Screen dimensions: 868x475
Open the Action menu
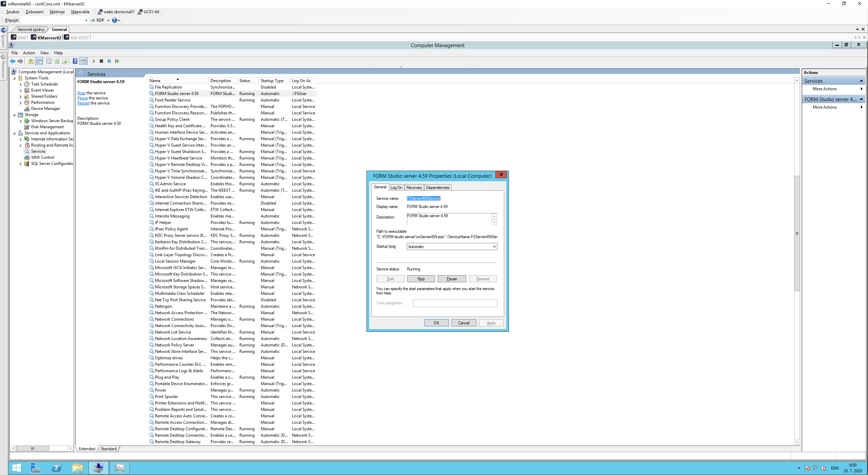(29, 53)
